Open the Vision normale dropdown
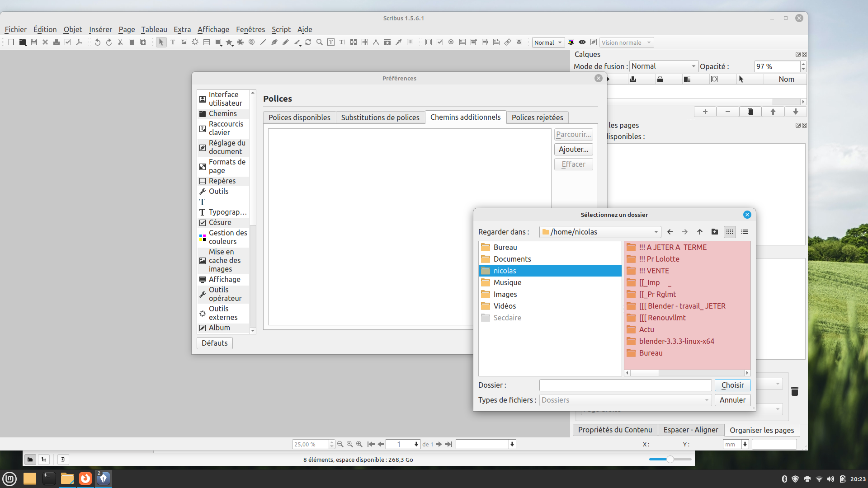868x488 pixels. click(627, 42)
